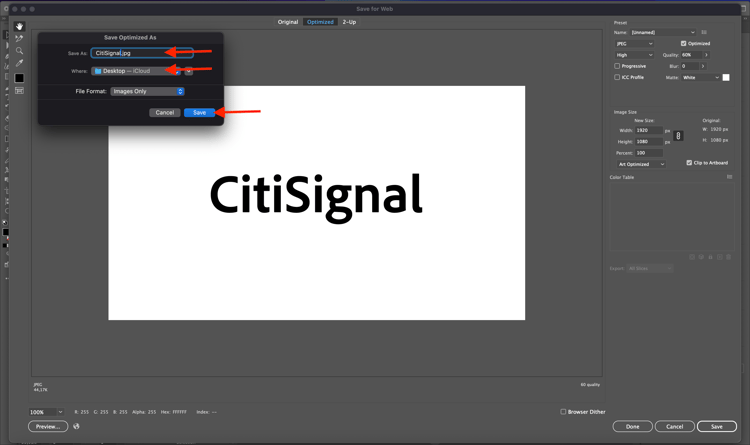Screen dimensions: 750x445
Task: Click the Done button
Action: 632,426
